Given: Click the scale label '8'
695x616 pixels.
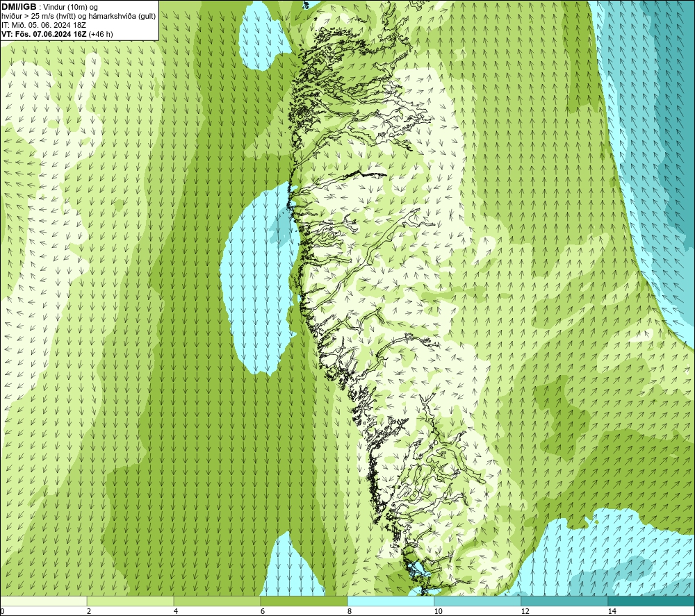Looking at the screenshot, I should click(x=350, y=611).
